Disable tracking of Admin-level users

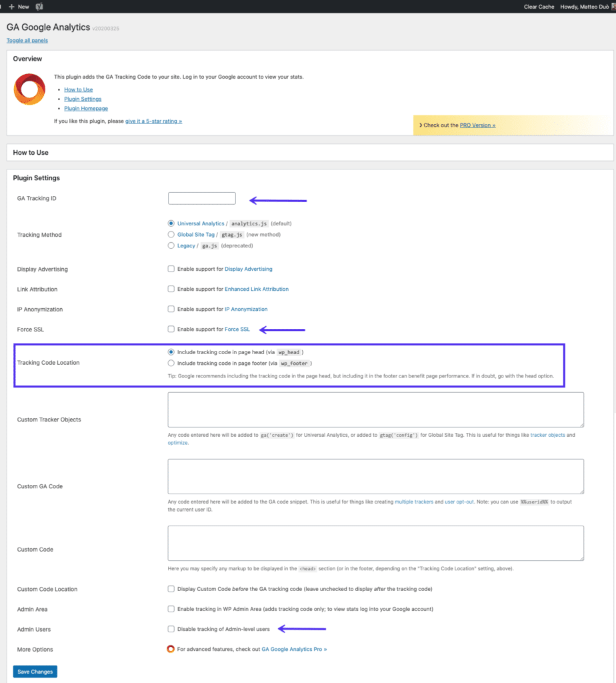(x=171, y=629)
